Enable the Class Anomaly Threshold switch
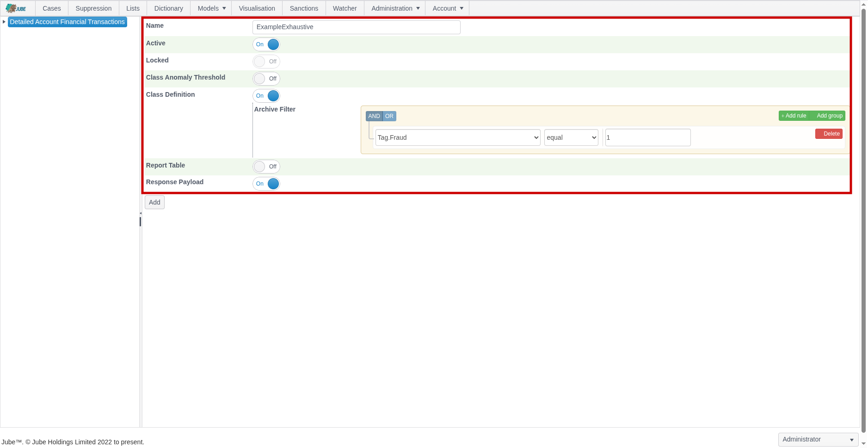This screenshot has height=448, width=868. (266, 79)
